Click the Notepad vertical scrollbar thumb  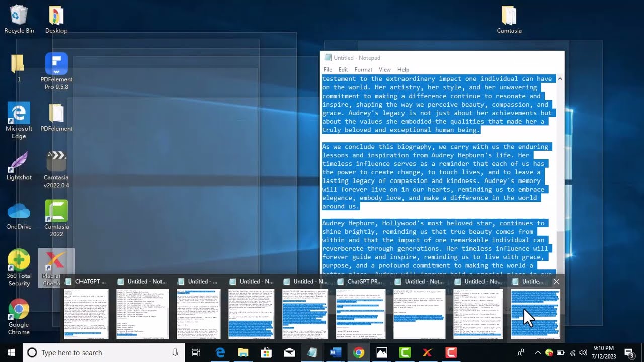(560, 251)
